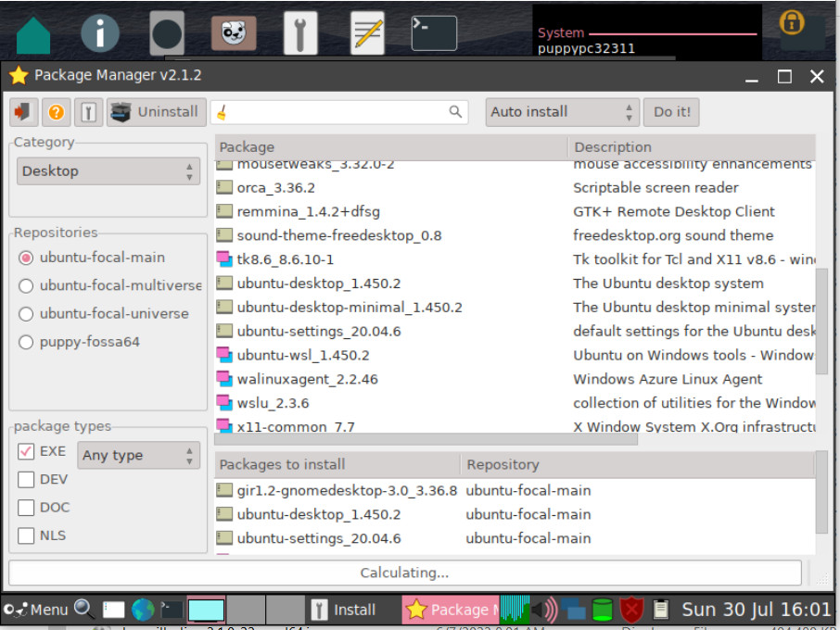Click the Packages to install column header

point(337,464)
